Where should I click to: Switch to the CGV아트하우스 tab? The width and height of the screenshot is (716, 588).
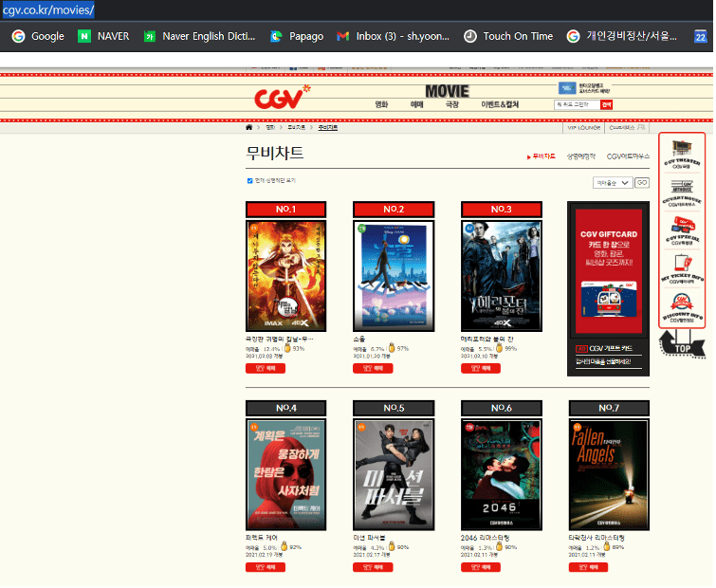click(x=628, y=156)
